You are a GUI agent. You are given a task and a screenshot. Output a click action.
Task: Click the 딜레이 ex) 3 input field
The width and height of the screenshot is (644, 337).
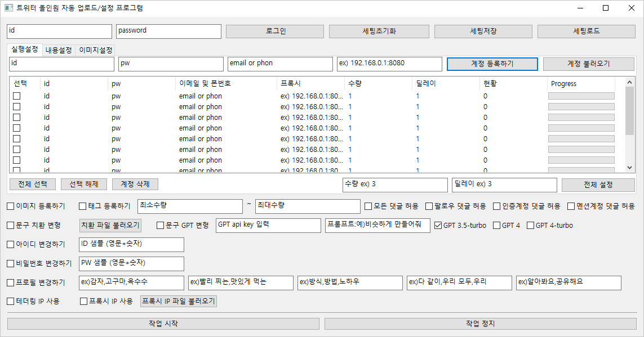[504, 185]
